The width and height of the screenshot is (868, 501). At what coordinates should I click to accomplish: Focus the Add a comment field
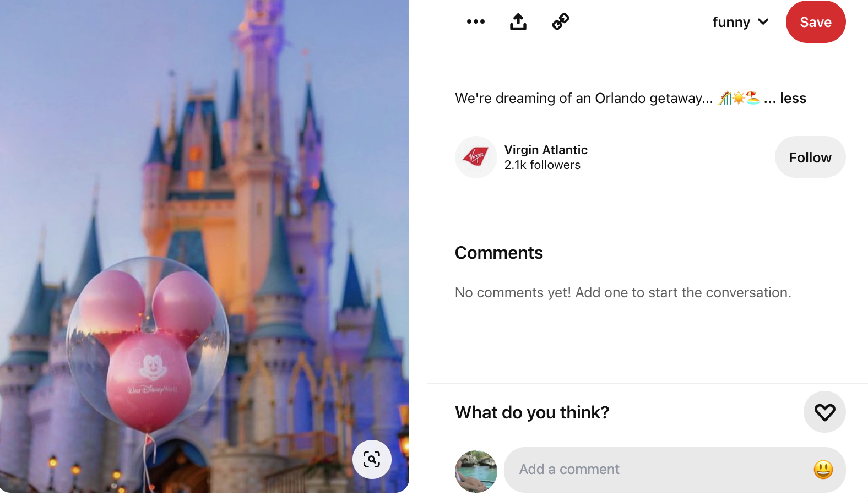[x=675, y=470]
